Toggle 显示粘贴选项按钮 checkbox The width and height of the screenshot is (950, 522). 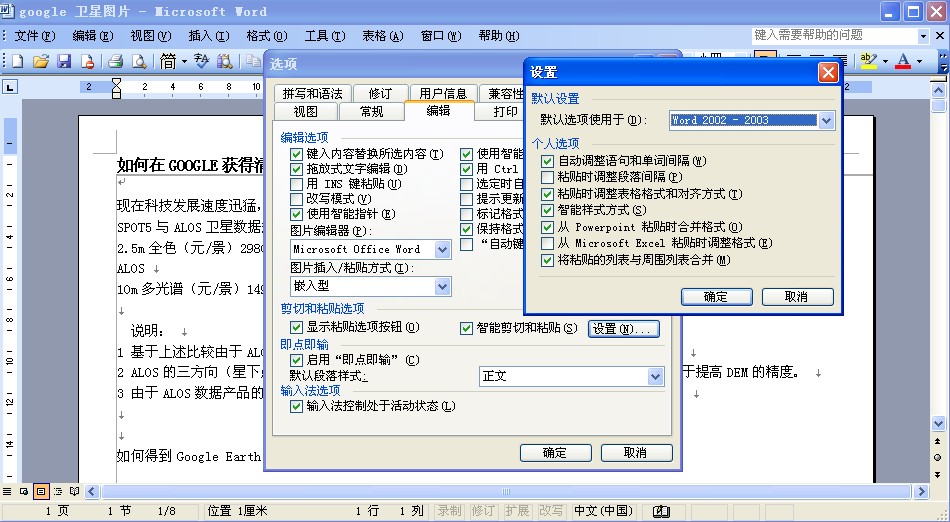pos(296,328)
